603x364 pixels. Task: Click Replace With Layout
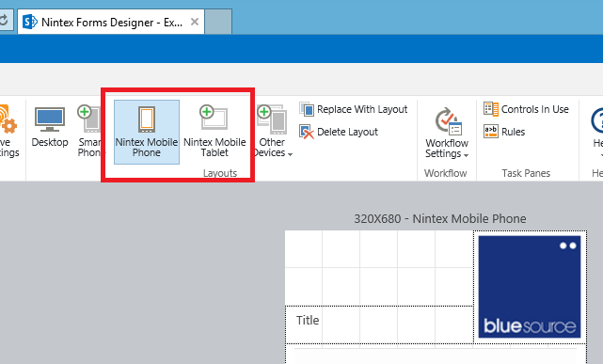coord(354,109)
